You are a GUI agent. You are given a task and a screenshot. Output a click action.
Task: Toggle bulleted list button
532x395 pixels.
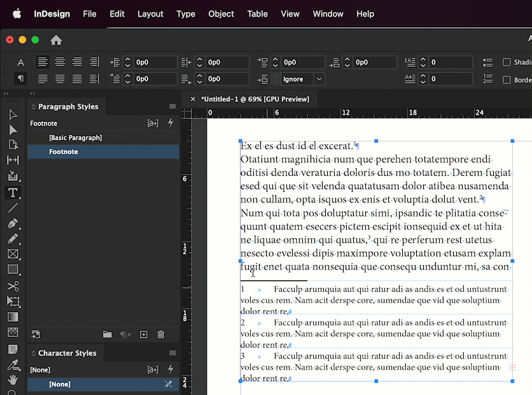click(x=487, y=62)
